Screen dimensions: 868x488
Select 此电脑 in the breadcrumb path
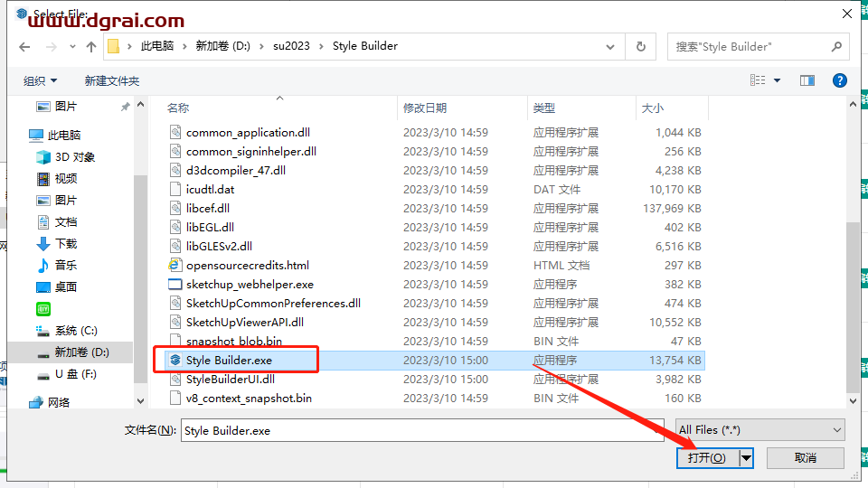click(x=157, y=46)
